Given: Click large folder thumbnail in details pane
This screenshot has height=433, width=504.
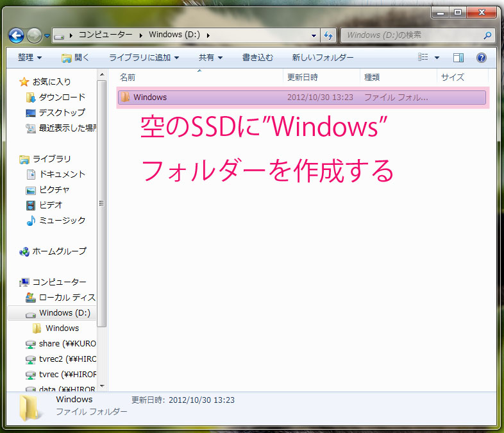Looking at the screenshot, I should (31, 408).
